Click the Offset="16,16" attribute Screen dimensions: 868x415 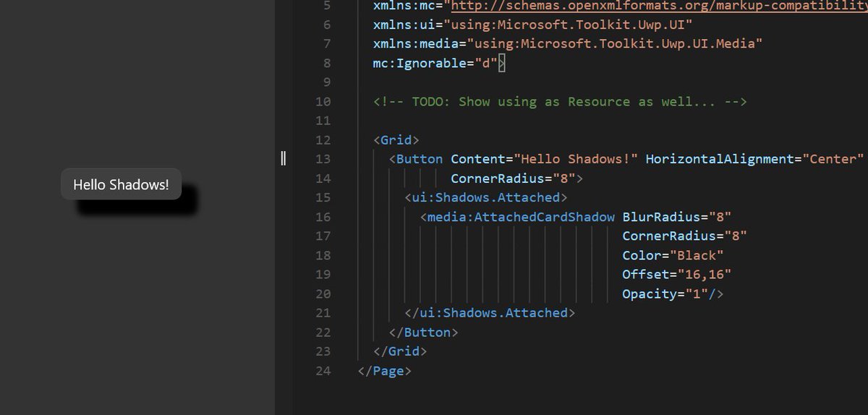coord(677,274)
